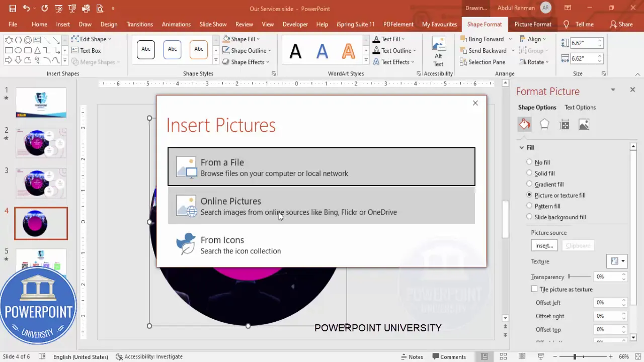Click the Share button
644x362 pixels.
[621, 24]
